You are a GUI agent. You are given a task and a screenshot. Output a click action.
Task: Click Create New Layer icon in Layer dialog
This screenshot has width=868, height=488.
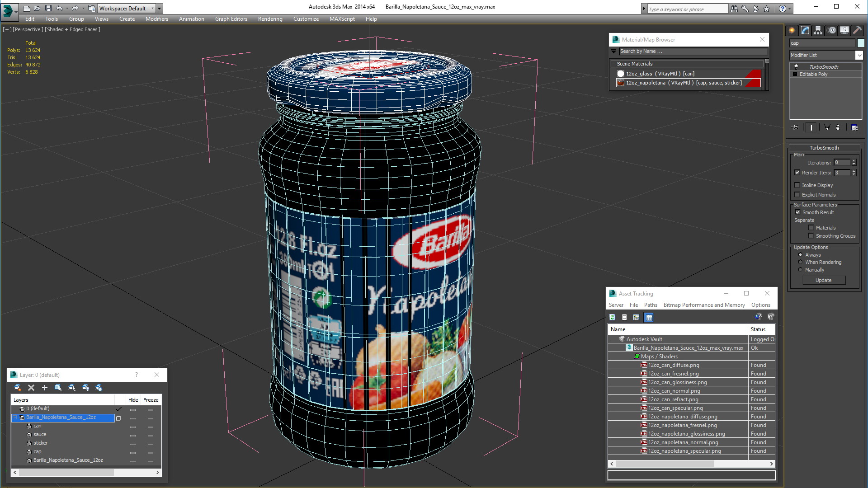click(x=18, y=388)
